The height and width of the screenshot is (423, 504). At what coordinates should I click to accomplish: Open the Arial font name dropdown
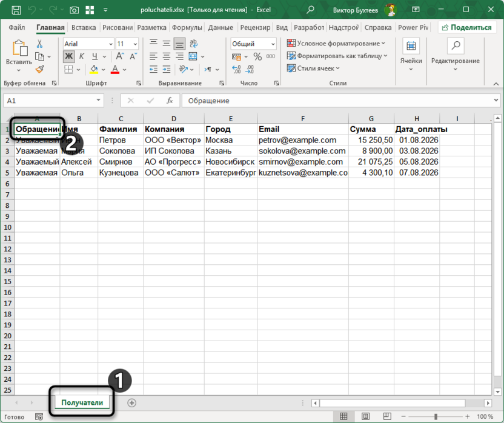tap(111, 44)
